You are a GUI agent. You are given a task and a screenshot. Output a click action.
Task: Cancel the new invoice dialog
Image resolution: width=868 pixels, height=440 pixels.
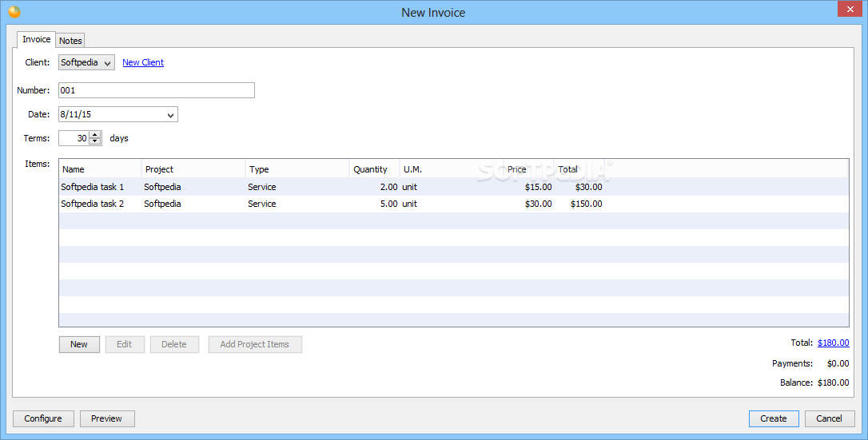pyautogui.click(x=830, y=418)
